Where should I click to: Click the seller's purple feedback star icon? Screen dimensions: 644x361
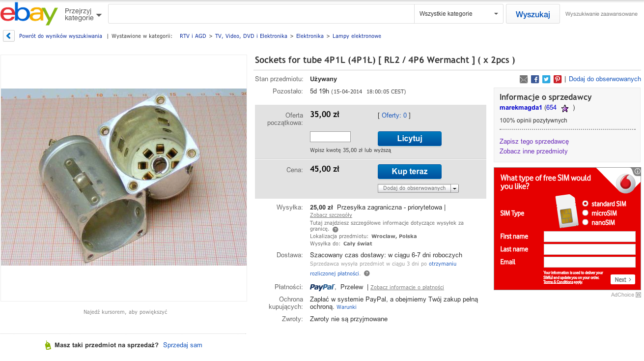(565, 108)
